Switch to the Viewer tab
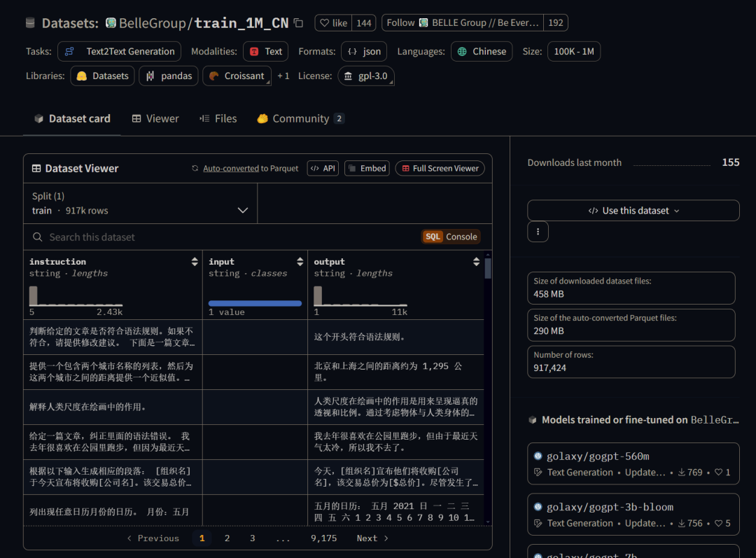Image resolution: width=756 pixels, height=558 pixels. 155,118
